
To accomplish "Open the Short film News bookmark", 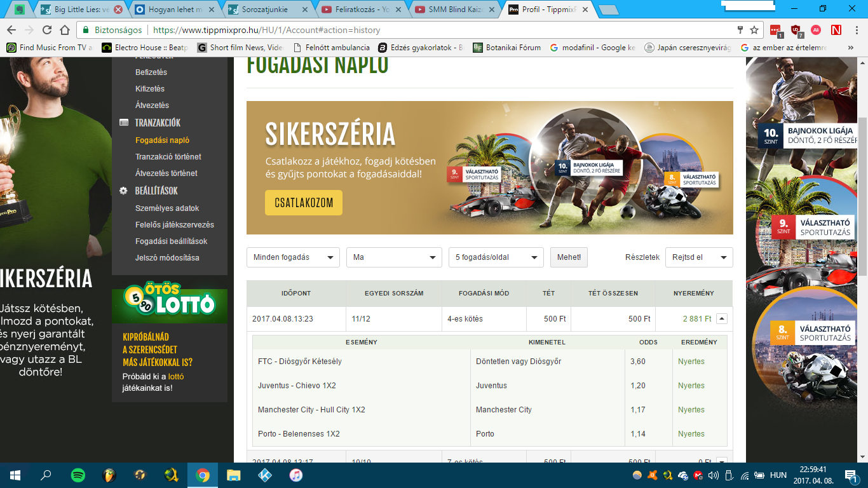I will [x=240, y=48].
